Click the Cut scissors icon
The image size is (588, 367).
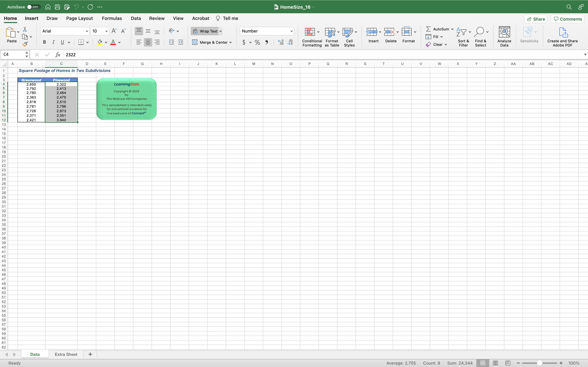[x=25, y=29]
